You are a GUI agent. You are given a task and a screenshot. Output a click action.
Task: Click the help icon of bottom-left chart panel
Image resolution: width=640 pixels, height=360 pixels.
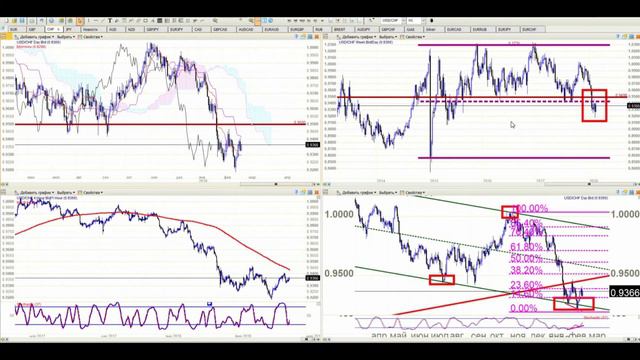297,192
